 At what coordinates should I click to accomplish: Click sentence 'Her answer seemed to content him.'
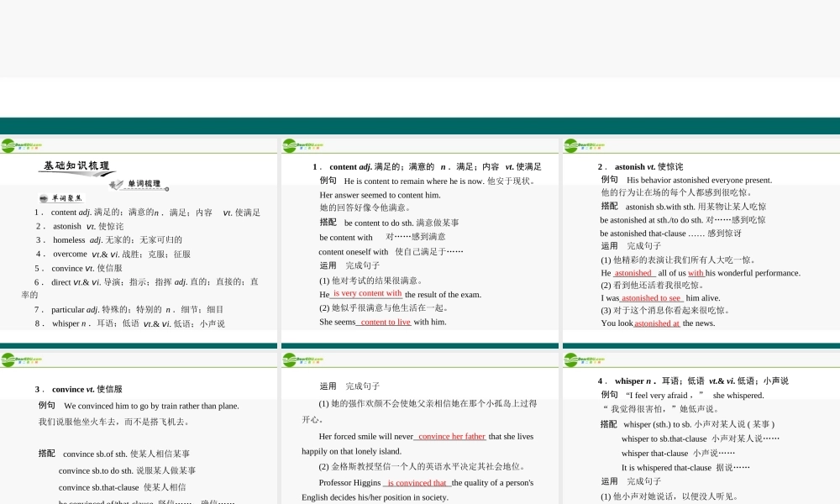pos(381,195)
